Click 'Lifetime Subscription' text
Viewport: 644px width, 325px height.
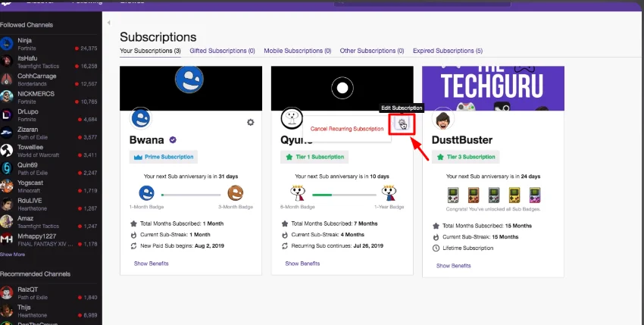[x=467, y=248]
